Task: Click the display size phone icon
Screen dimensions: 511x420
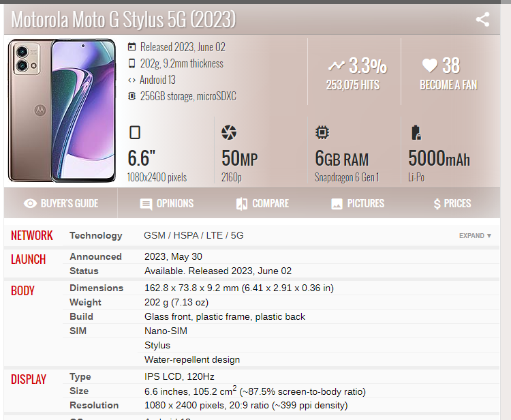Action: [x=135, y=132]
